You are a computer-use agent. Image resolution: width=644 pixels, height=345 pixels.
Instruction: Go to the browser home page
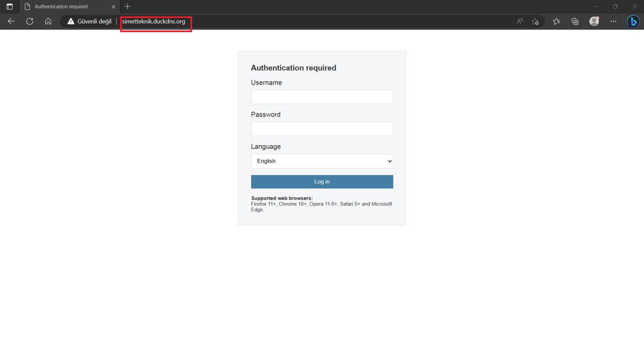pyautogui.click(x=48, y=21)
